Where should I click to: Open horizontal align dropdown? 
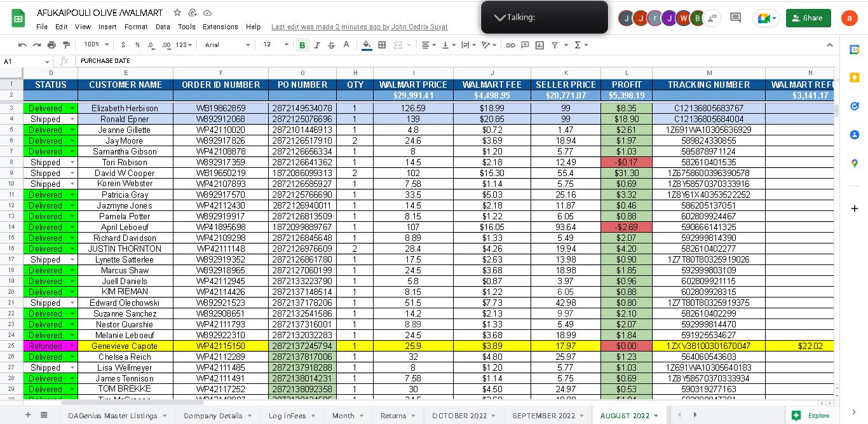tap(428, 45)
